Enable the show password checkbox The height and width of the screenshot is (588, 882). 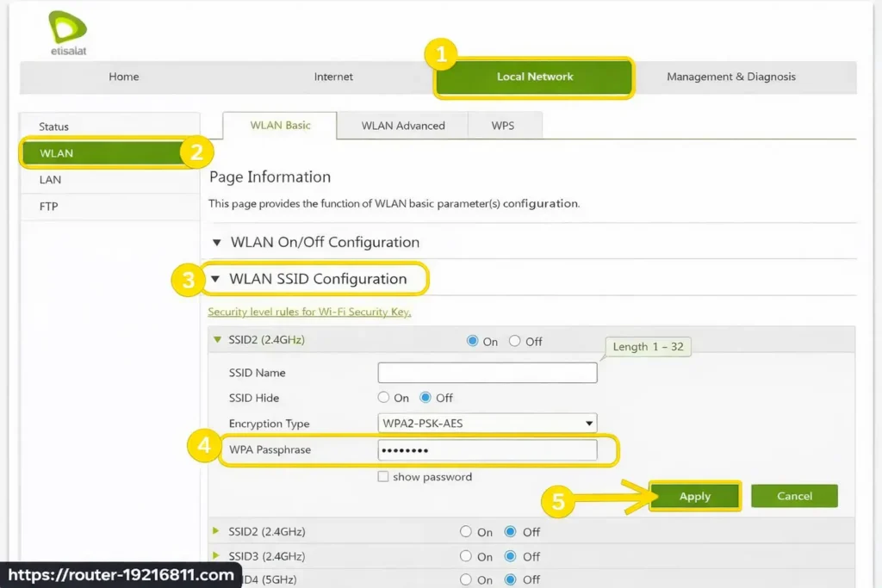pos(383,477)
